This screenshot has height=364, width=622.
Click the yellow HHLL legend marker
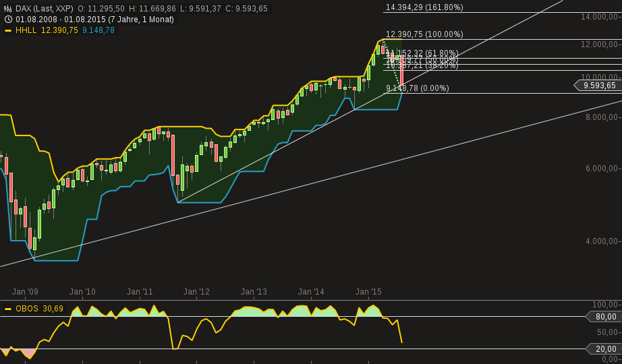point(7,30)
